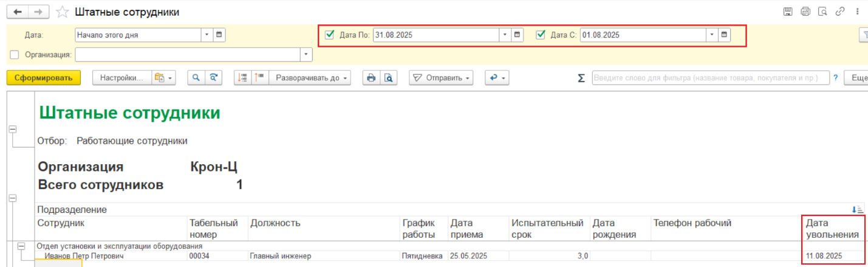Uncheck the Дата По checkbox
868x267 pixels.
tap(330, 35)
